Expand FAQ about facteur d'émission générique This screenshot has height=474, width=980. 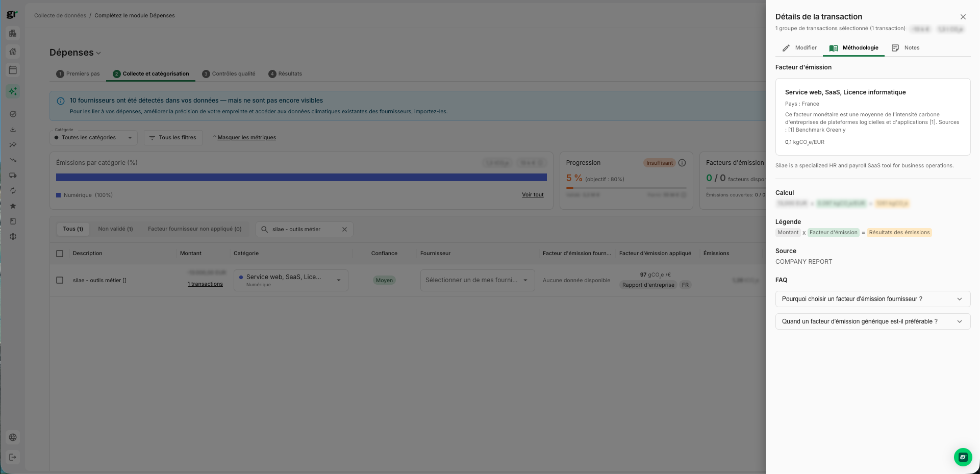tap(872, 321)
